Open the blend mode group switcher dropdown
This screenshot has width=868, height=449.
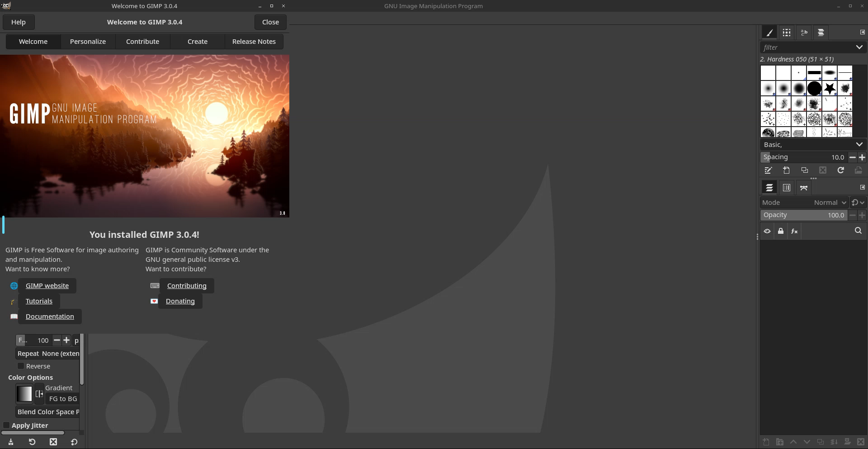click(x=858, y=203)
